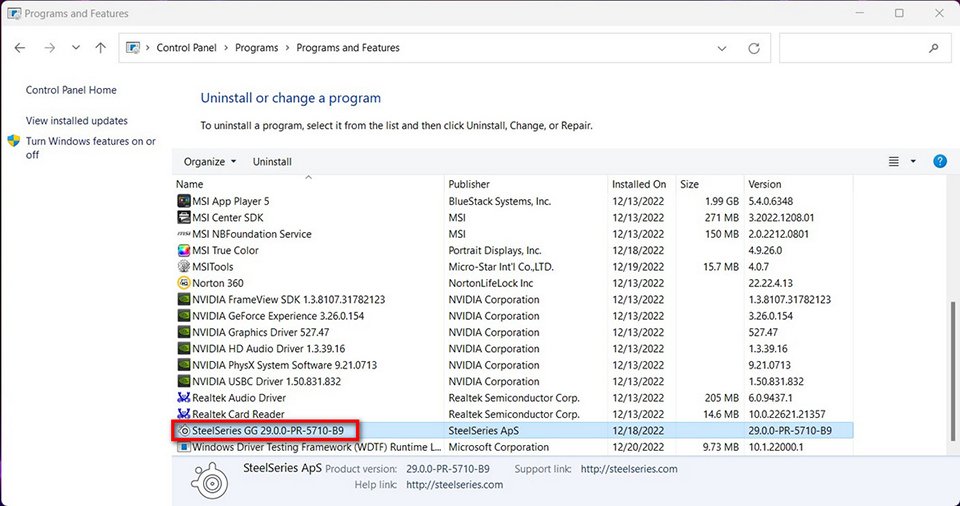Click the Windows Driver Testing Framework icon
Screen dimensions: 960x506
click(183, 447)
